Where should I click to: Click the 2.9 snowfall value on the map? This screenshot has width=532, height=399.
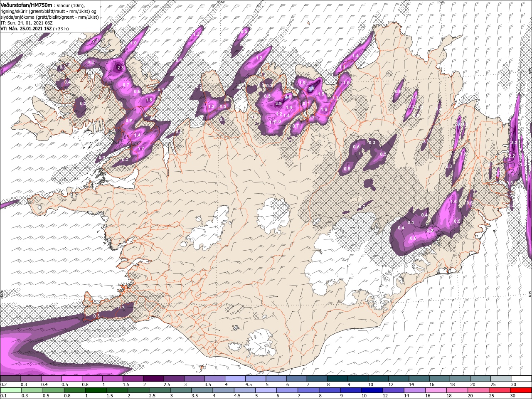(x=278, y=103)
